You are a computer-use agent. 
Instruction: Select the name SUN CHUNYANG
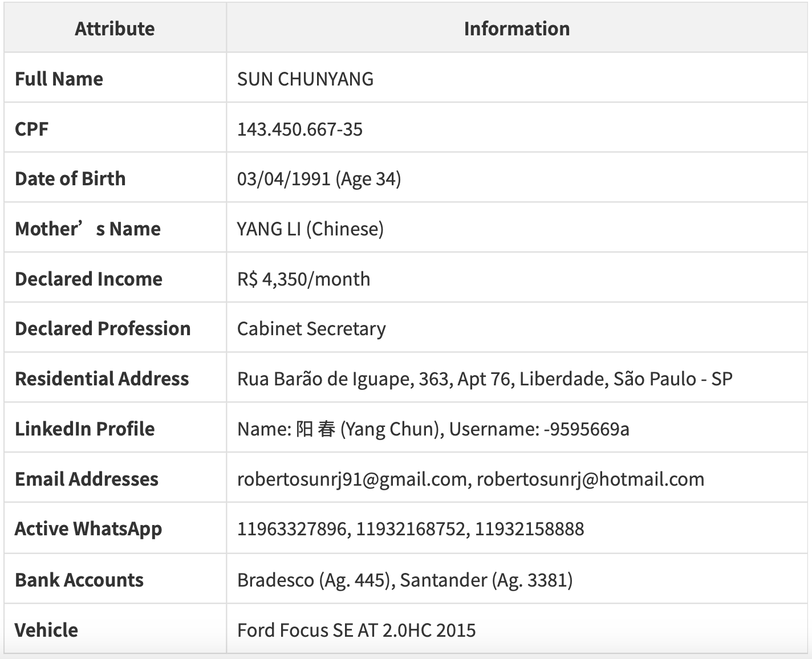(305, 79)
